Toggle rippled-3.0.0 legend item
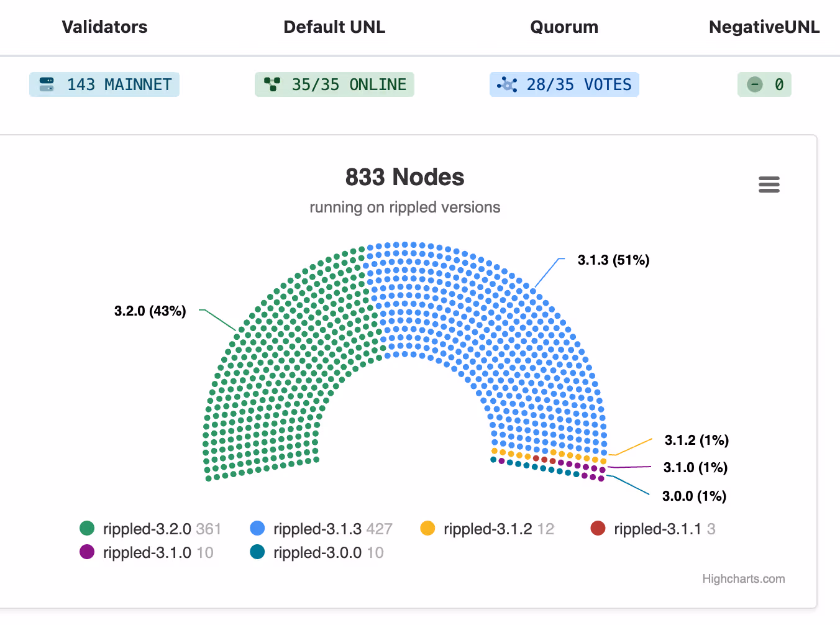Image resolution: width=840 pixels, height=625 pixels. click(x=317, y=552)
